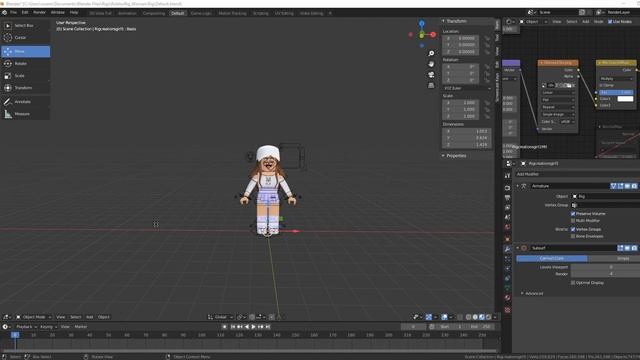This screenshot has height=360, width=640.
Task: Click the Color2 white swatch in node
Action: coord(625,99)
